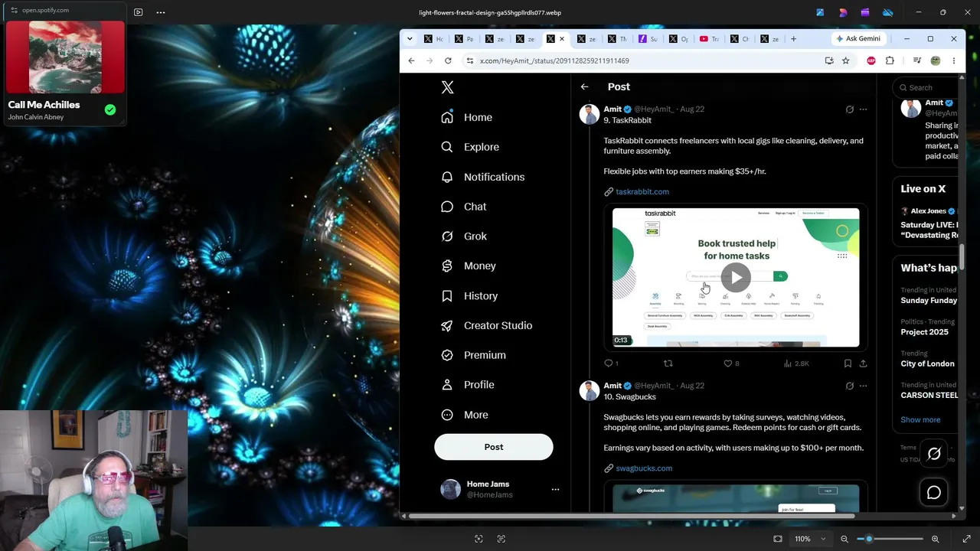Click the horizontal scrollbar in Chrome
980x551 pixels.
(x=631, y=516)
